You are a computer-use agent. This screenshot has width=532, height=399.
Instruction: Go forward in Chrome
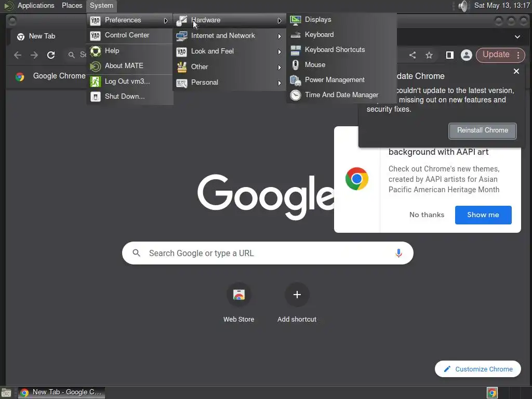click(x=34, y=55)
